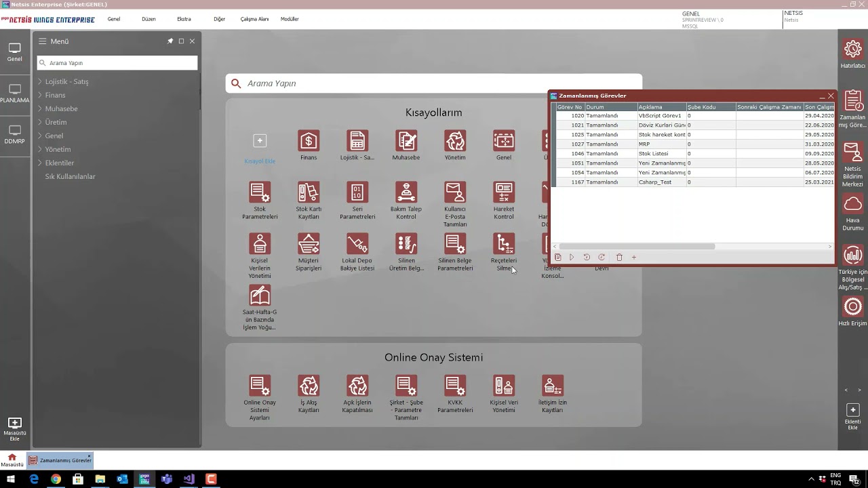This screenshot has height=488, width=868.
Task: Open Stok Parametreleri shortcut
Action: [x=260, y=192]
